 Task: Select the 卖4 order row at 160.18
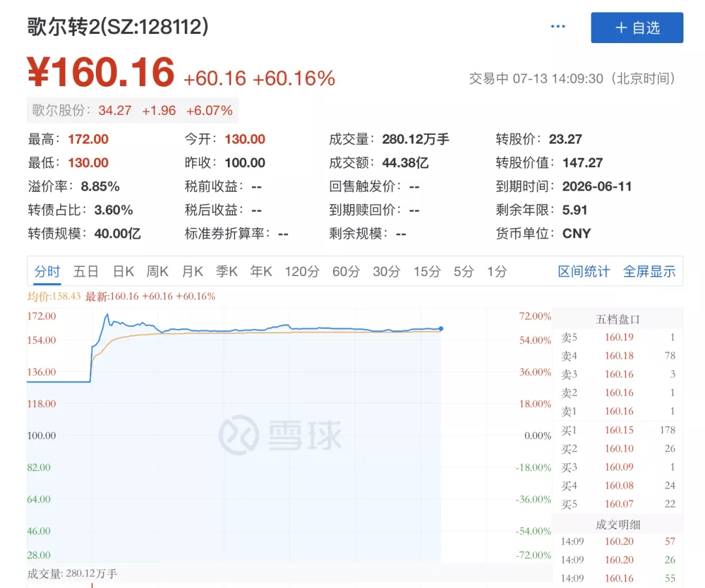pyautogui.click(x=618, y=356)
